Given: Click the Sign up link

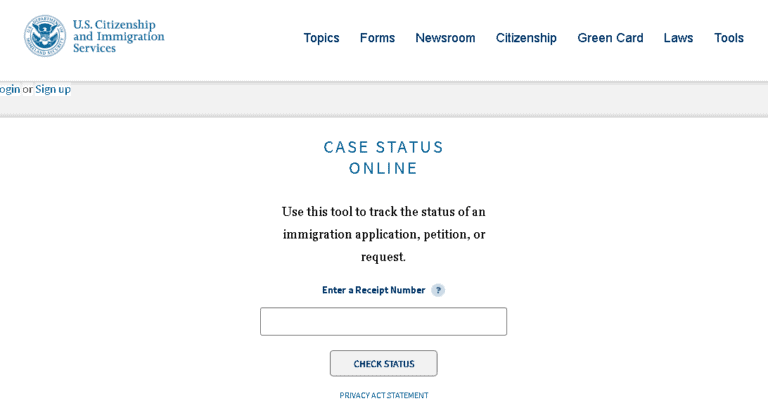Looking at the screenshot, I should [53, 89].
